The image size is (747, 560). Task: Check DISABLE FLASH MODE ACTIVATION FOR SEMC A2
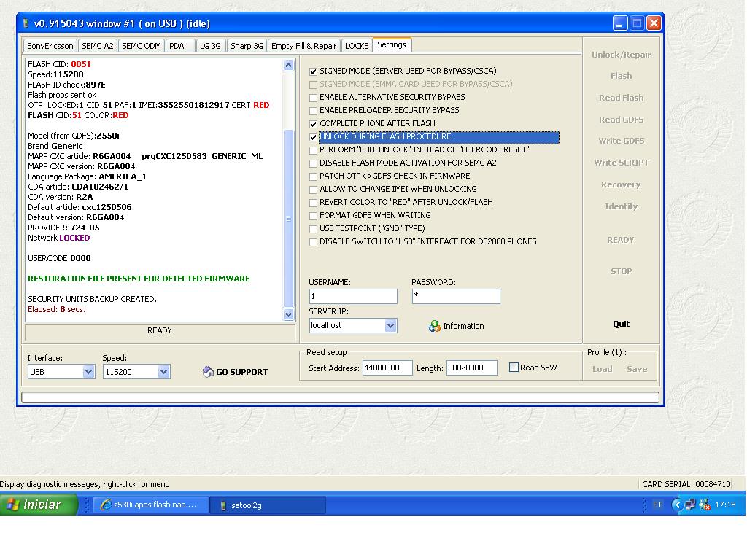tap(313, 163)
